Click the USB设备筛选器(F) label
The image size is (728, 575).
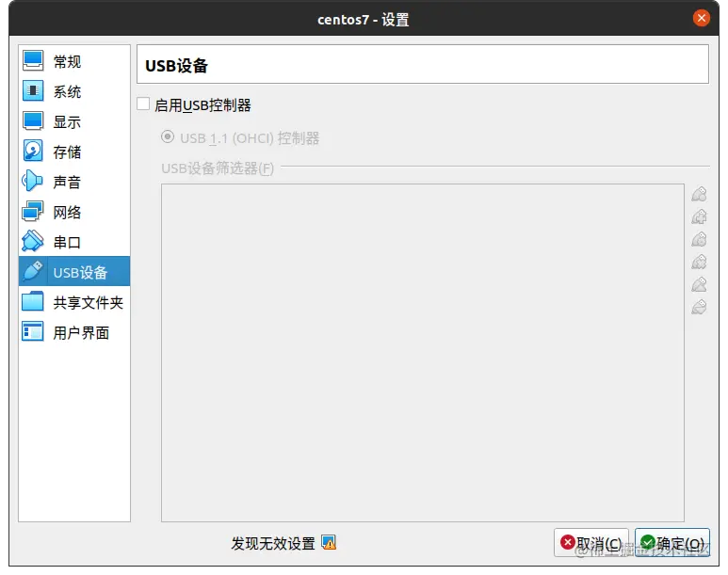(x=218, y=168)
